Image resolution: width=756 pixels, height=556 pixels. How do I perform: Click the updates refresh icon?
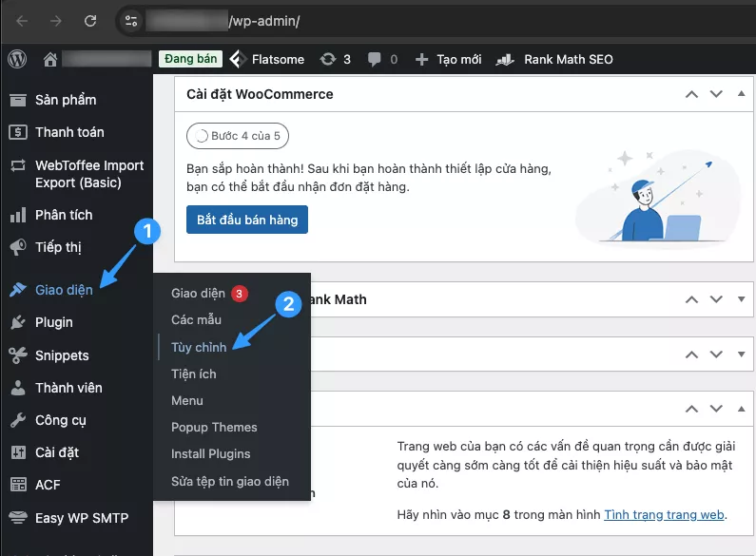(x=328, y=59)
